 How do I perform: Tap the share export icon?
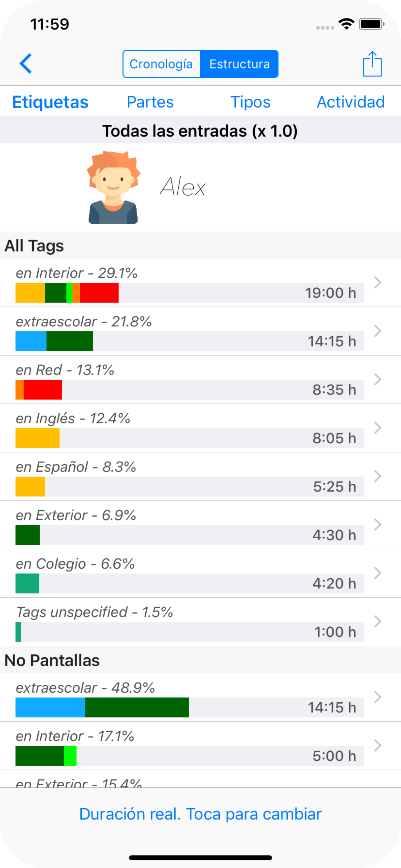click(372, 64)
